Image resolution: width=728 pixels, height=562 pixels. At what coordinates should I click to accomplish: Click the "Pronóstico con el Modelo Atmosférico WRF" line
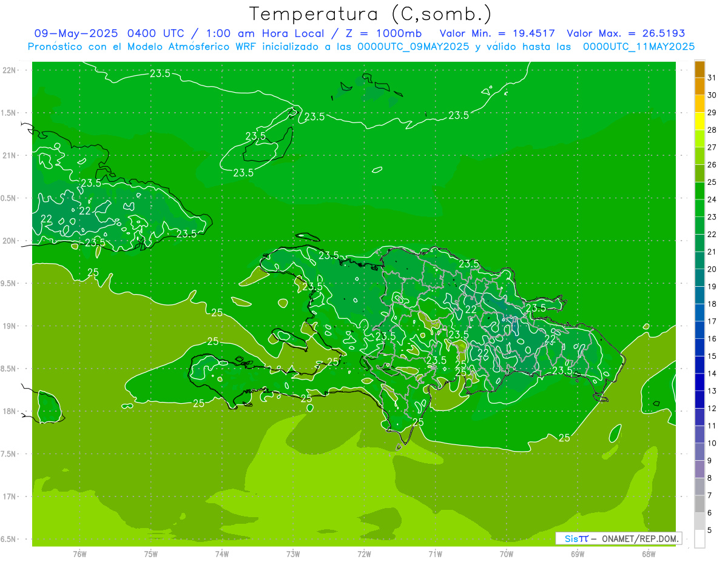click(143, 47)
